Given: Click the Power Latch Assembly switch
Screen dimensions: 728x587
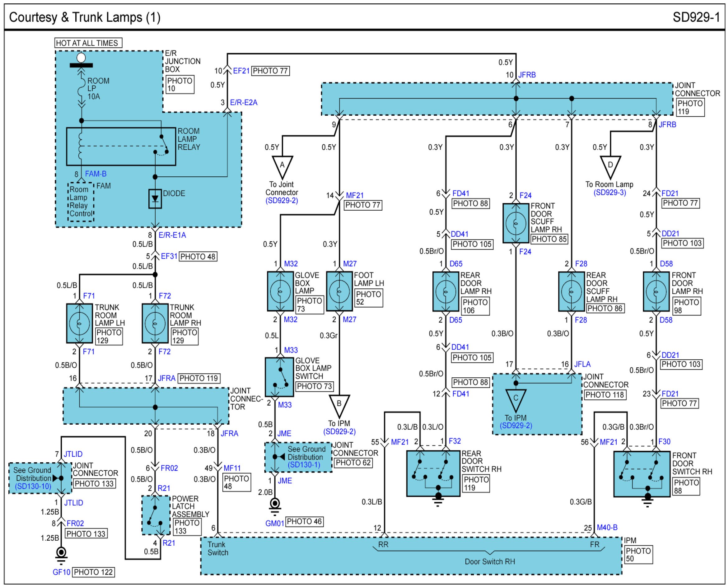Looking at the screenshot, I should [156, 515].
